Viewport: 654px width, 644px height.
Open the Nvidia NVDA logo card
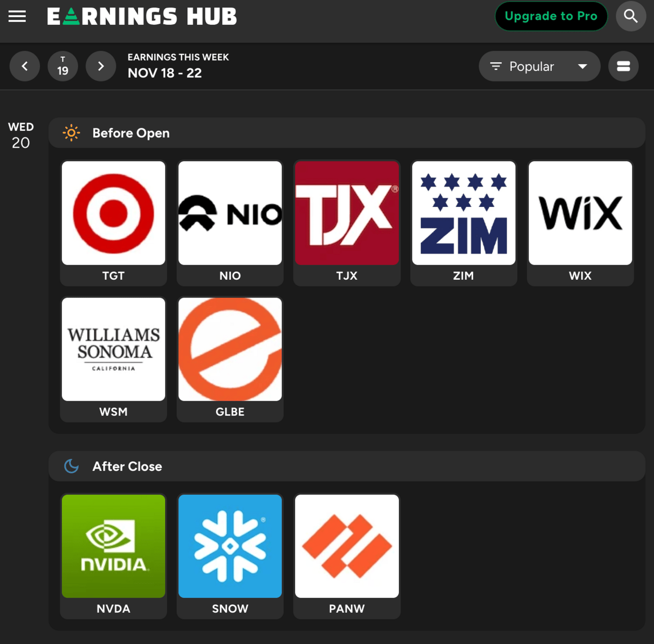113,556
